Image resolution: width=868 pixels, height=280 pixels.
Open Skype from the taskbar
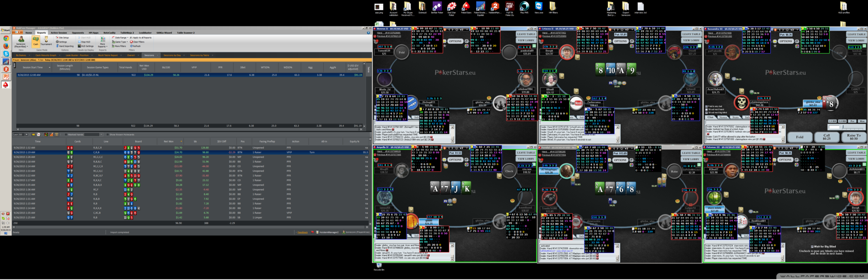coord(6,54)
